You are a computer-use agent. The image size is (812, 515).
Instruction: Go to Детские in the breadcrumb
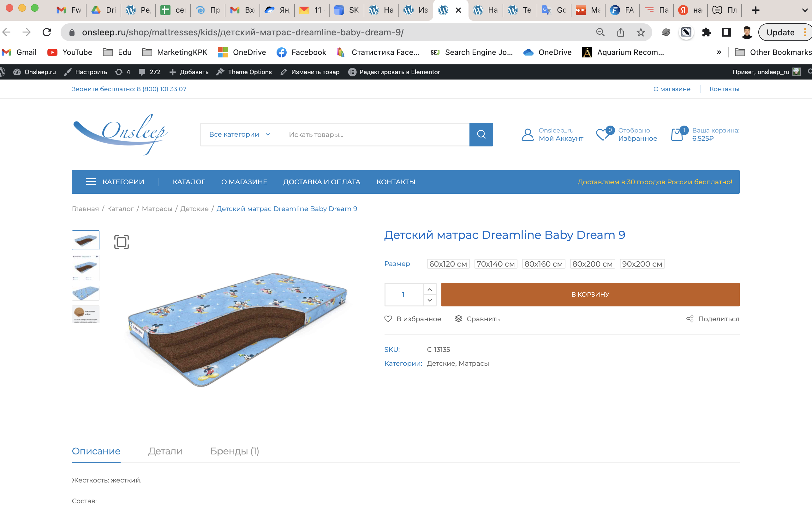194,209
